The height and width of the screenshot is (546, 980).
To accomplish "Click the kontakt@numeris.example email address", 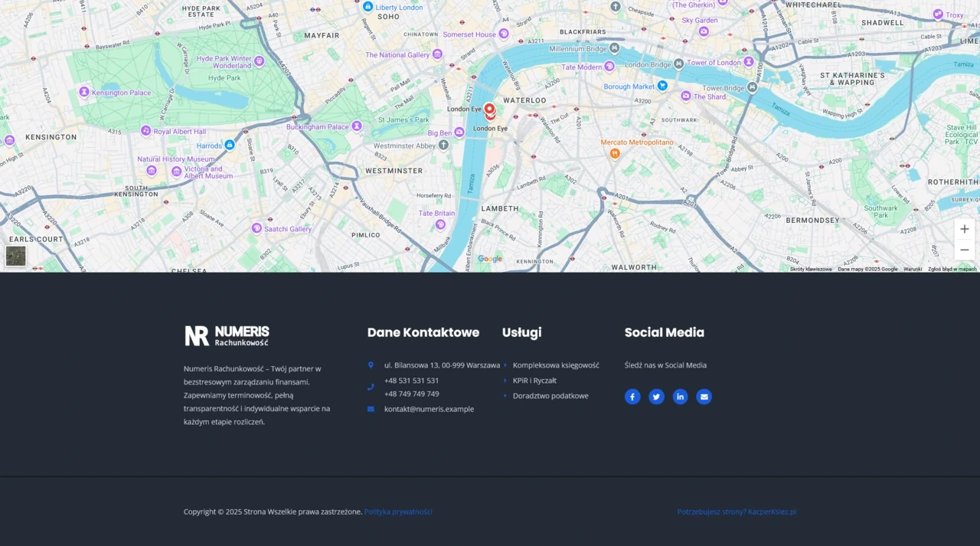I will coord(429,409).
